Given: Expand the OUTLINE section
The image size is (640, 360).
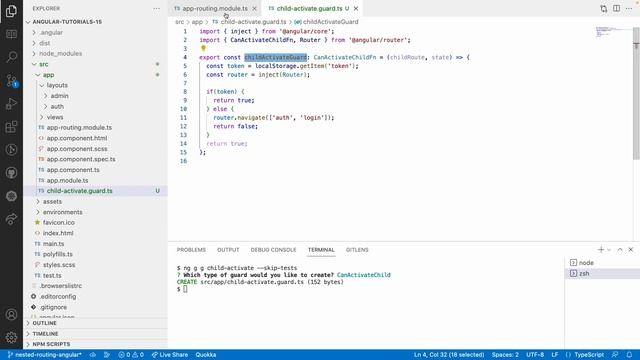Looking at the screenshot, I should [96, 323].
